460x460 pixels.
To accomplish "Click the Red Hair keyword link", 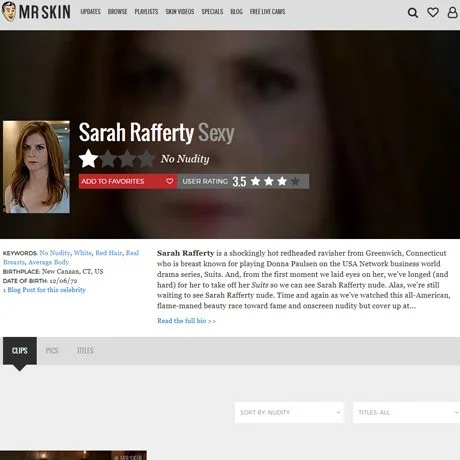I will 109,253.
